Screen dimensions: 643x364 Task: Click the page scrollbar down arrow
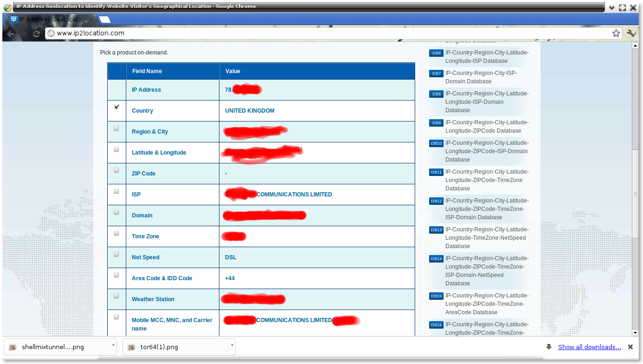tap(635, 332)
